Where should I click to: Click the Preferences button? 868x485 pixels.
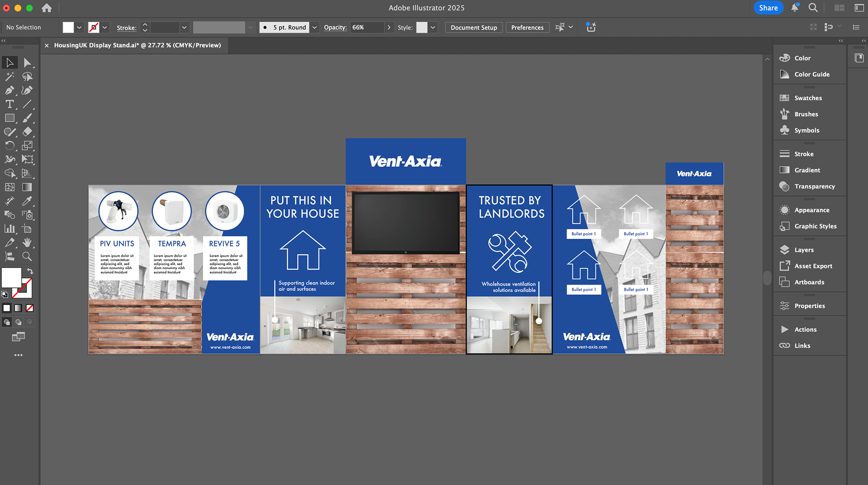click(527, 27)
